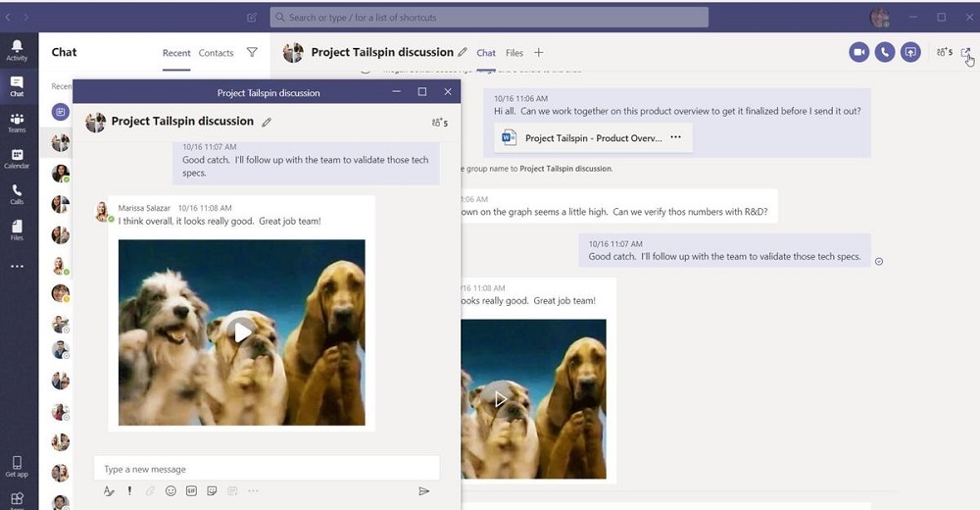This screenshot has width=980, height=510.
Task: Pop out the chat into new window
Action: (965, 53)
